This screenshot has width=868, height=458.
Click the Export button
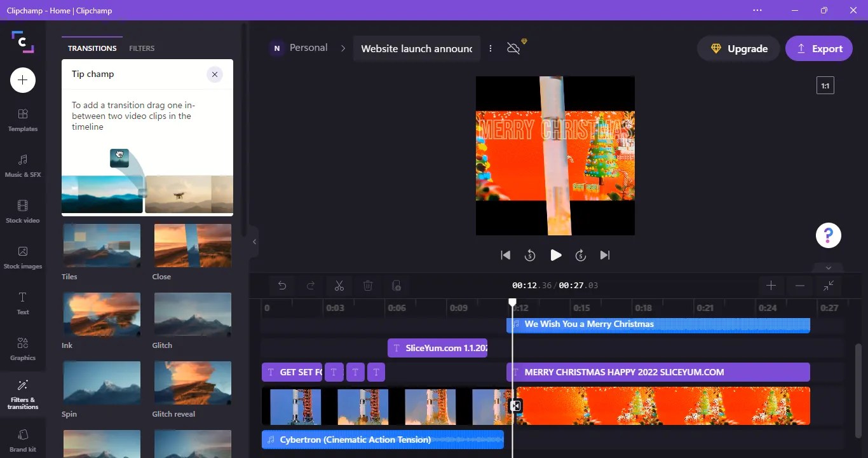click(819, 48)
